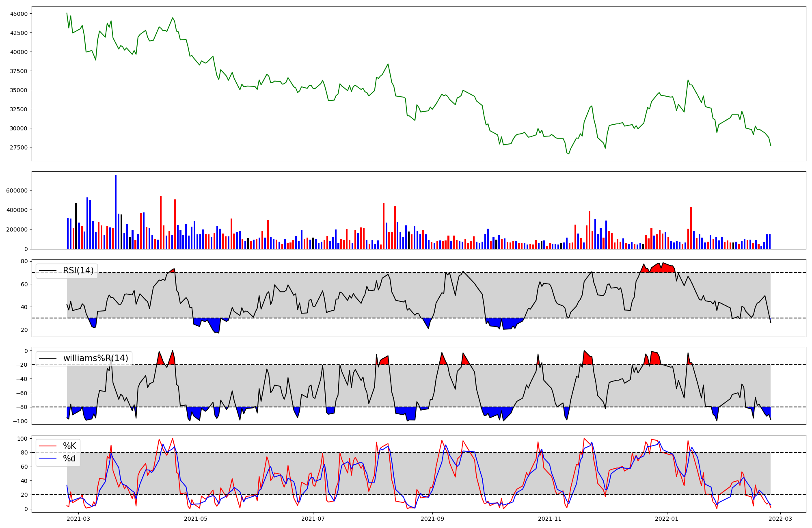Click the 2021-11 x-axis date label
The width and height of the screenshot is (812, 528).
(550, 519)
